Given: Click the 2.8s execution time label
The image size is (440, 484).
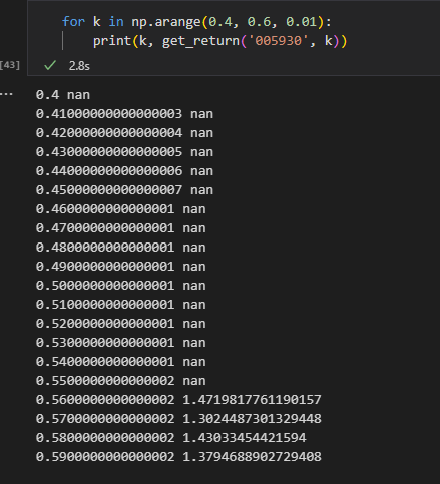Looking at the screenshot, I should click(x=79, y=66).
